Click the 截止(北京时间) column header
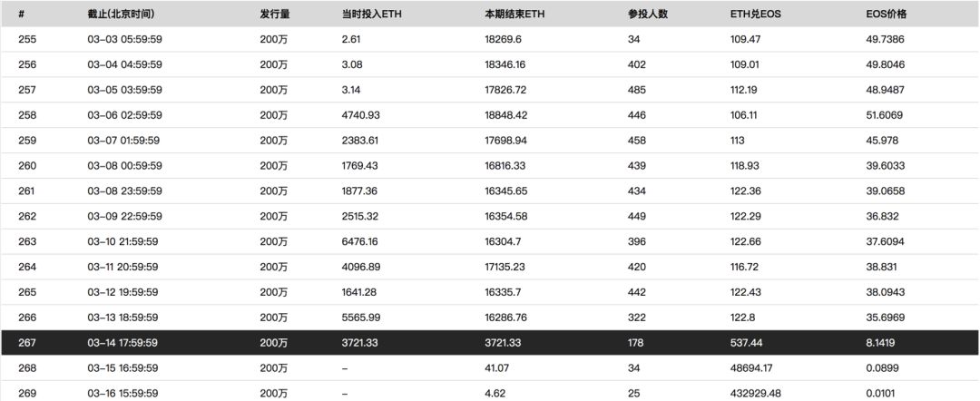Viewport: 980px width, 401px height. pos(124,15)
